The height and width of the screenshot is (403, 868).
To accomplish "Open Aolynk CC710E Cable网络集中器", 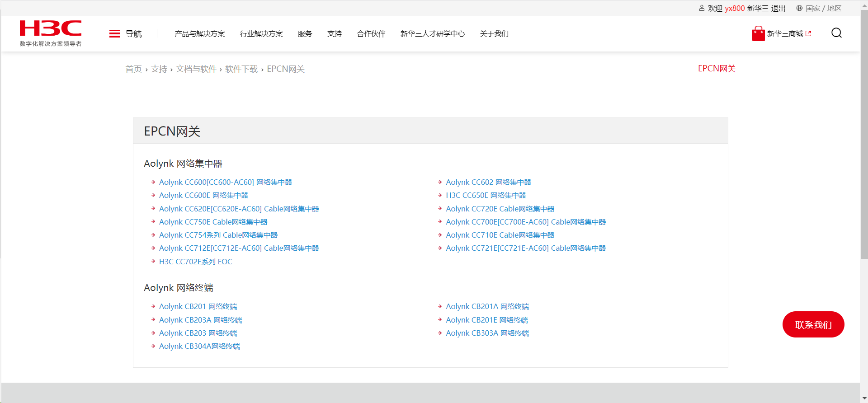I will [x=500, y=235].
